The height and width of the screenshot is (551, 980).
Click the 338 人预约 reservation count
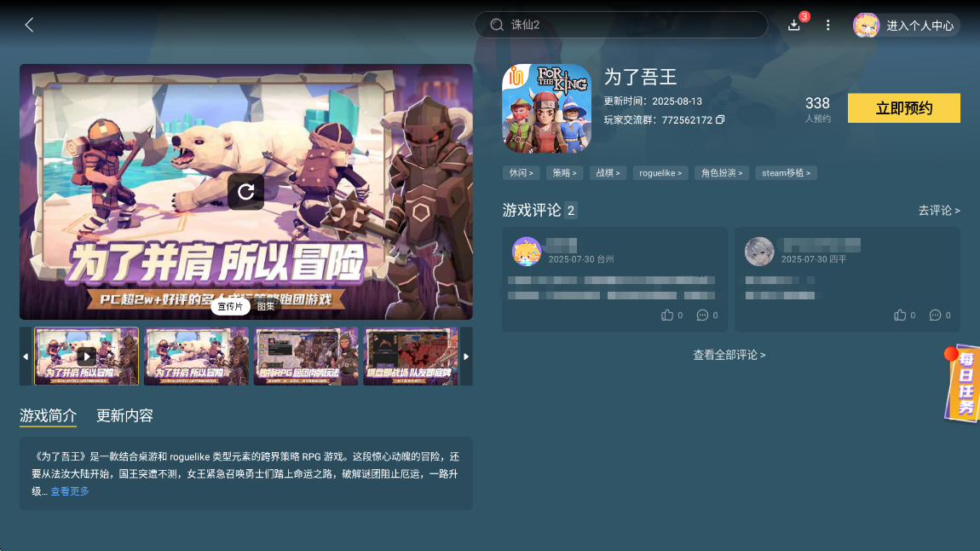click(817, 109)
